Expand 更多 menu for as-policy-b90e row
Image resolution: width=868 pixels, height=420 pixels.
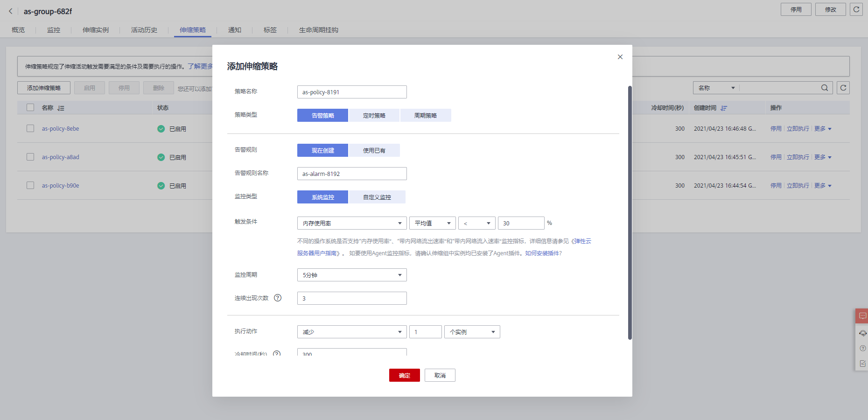pos(823,186)
